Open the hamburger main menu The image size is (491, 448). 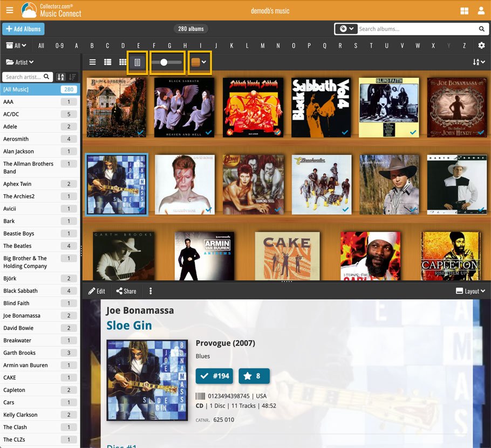click(x=10, y=10)
